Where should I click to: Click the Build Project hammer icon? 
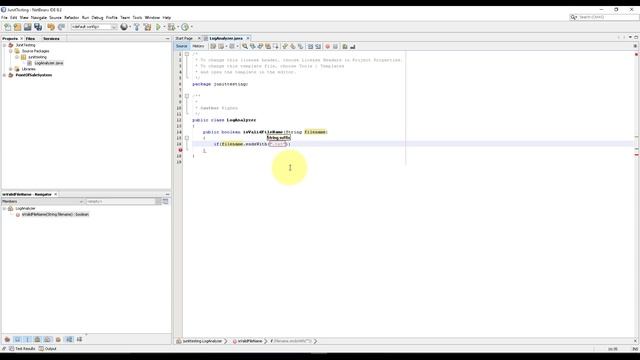137,27
